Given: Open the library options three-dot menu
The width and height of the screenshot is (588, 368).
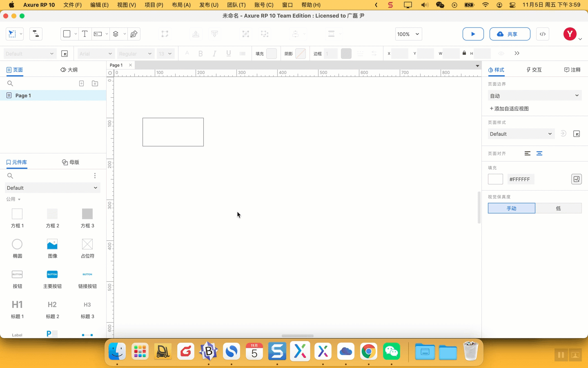Looking at the screenshot, I should (95, 176).
